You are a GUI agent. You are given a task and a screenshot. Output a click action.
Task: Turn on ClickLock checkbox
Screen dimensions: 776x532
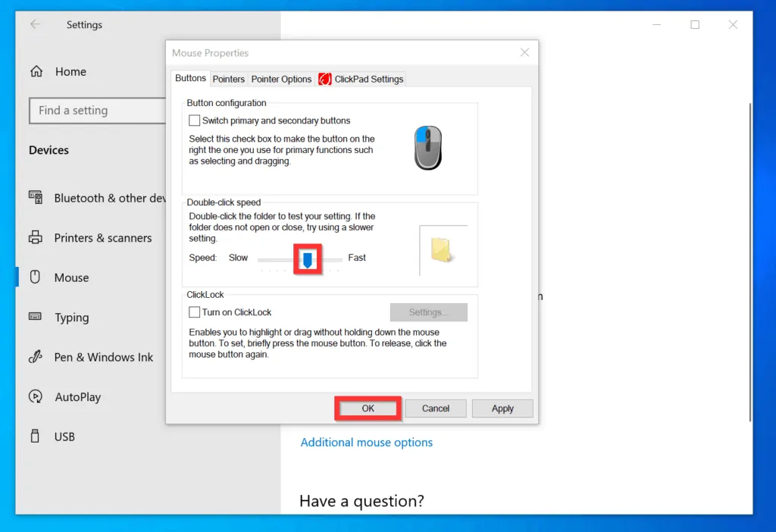pyautogui.click(x=195, y=312)
